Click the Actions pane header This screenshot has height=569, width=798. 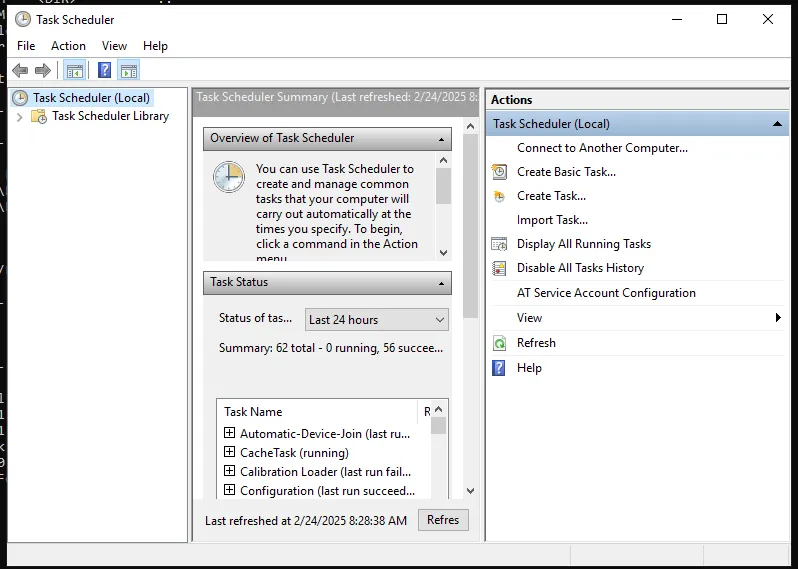pyautogui.click(x=637, y=100)
